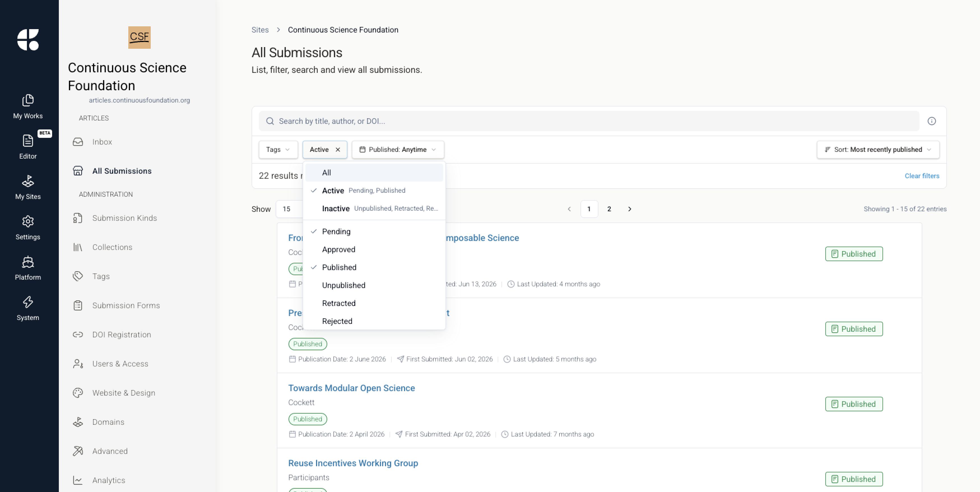
Task: Select the Inactive group option
Action: 374,208
